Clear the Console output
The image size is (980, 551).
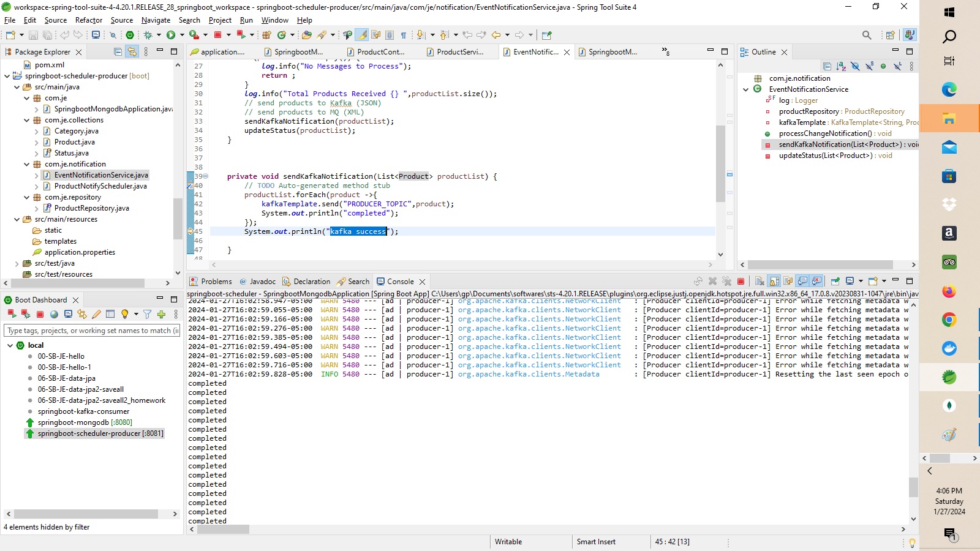coord(758,282)
